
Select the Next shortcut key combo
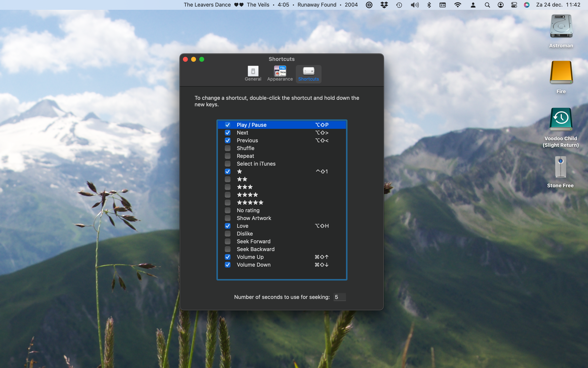point(322,133)
